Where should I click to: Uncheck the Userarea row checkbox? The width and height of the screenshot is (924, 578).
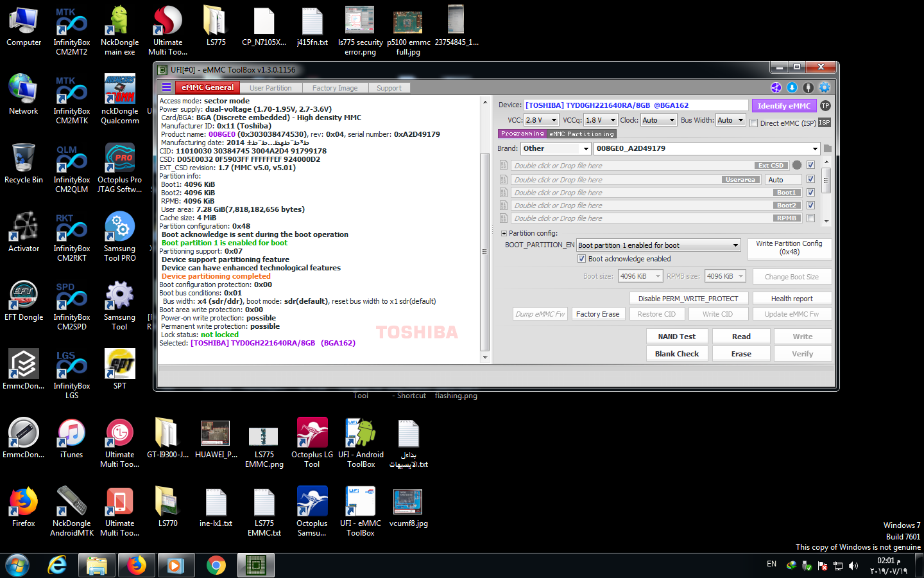tap(810, 179)
